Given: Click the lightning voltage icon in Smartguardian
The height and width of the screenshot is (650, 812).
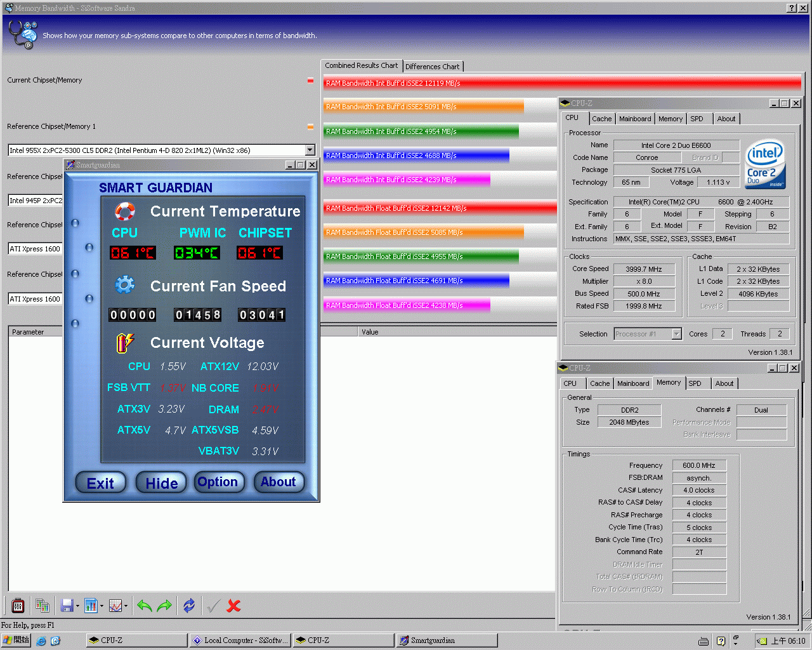Looking at the screenshot, I should [x=125, y=343].
